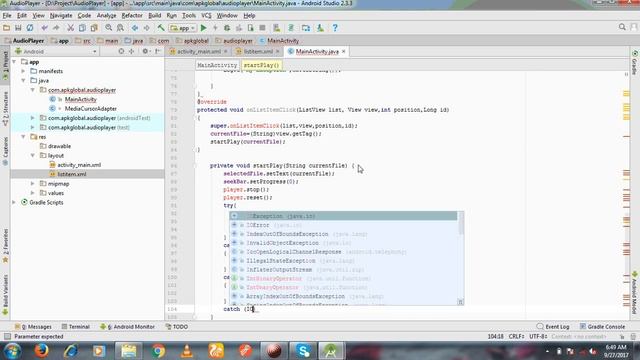The image size is (640, 360).
Task: Open the Project panel gear settings icon
Action: click(x=145, y=51)
